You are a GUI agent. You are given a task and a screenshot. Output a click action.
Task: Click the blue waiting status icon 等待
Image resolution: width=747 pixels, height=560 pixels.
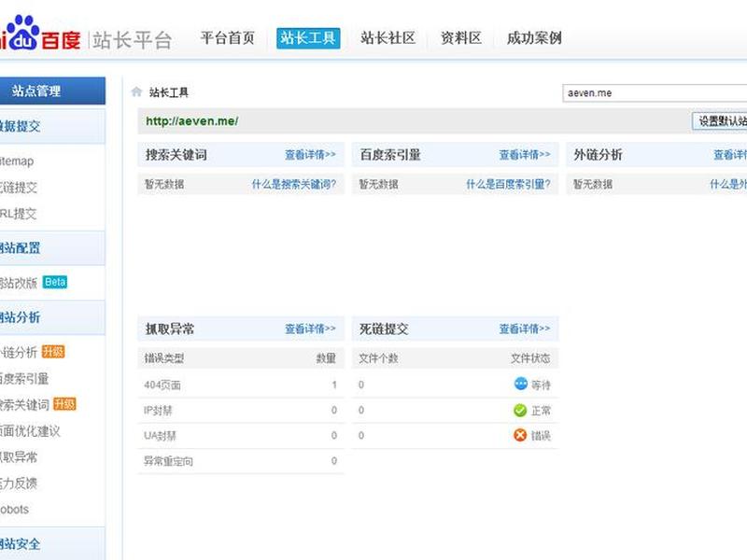[521, 384]
